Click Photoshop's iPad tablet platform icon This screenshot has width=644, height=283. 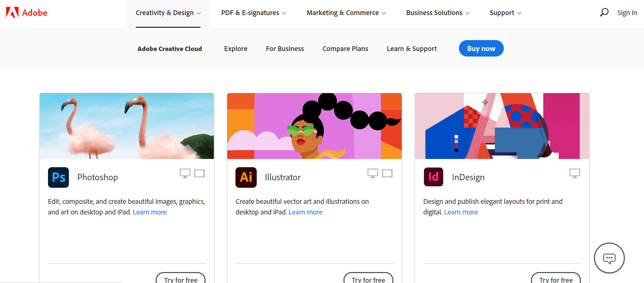coord(199,173)
